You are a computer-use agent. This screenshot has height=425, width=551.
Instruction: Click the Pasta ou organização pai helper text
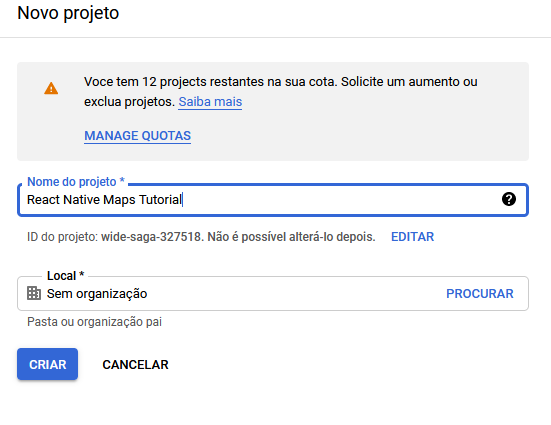click(x=95, y=322)
